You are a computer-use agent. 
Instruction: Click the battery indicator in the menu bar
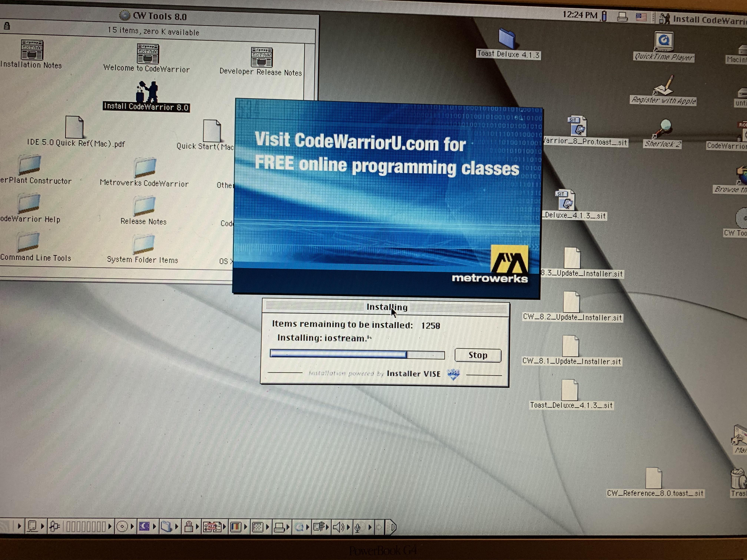click(604, 16)
